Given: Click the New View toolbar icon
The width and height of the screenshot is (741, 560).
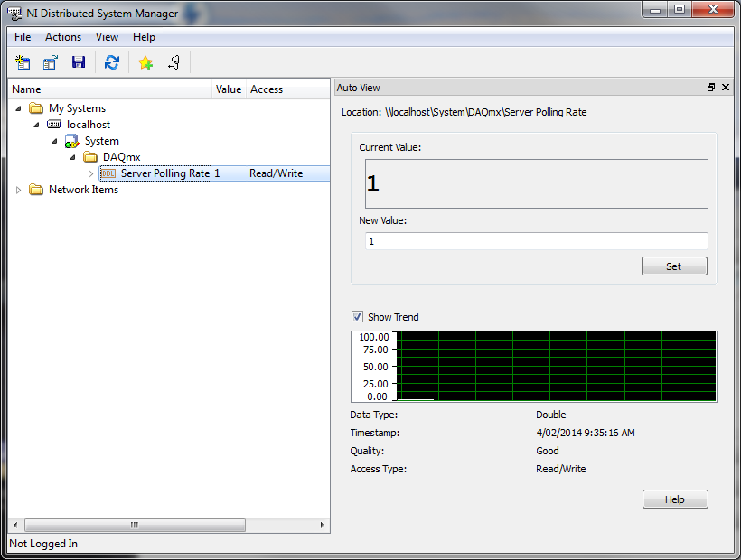Looking at the screenshot, I should point(23,62).
